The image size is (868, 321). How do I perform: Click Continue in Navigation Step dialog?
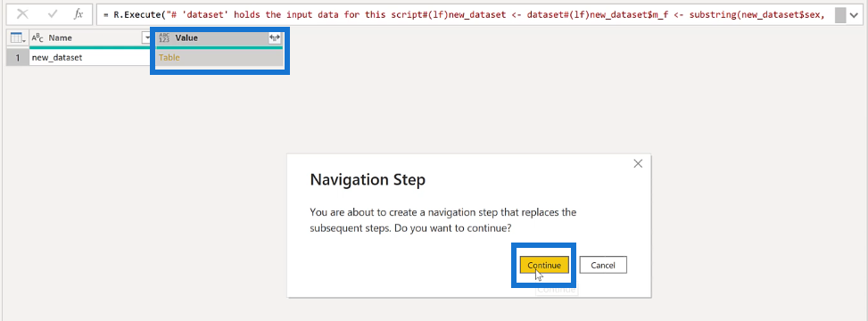544,265
